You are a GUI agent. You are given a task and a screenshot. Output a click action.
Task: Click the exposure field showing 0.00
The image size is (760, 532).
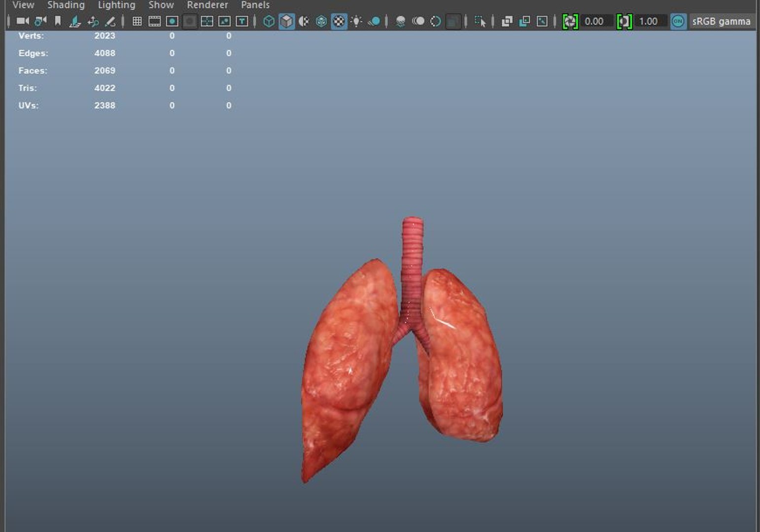[x=597, y=21]
